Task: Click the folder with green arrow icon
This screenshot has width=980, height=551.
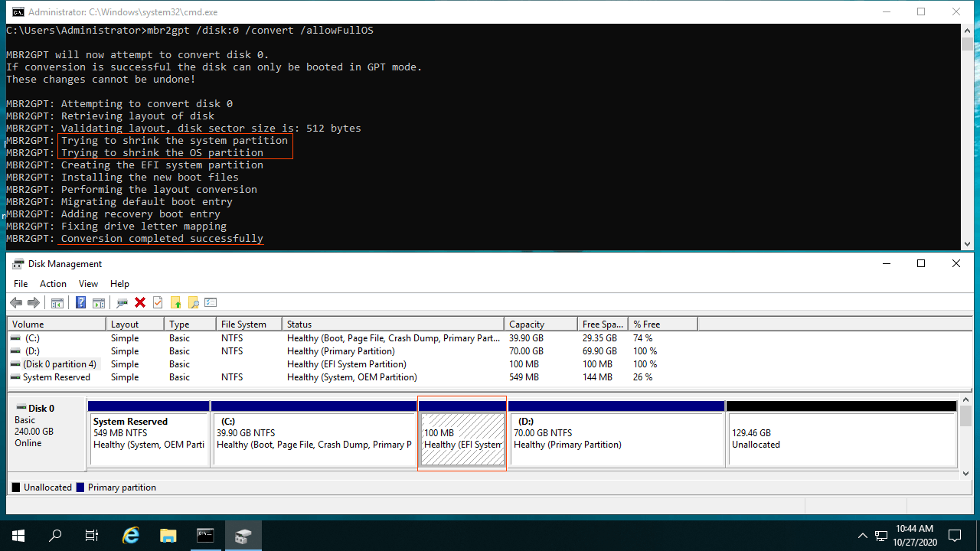Action: point(175,303)
